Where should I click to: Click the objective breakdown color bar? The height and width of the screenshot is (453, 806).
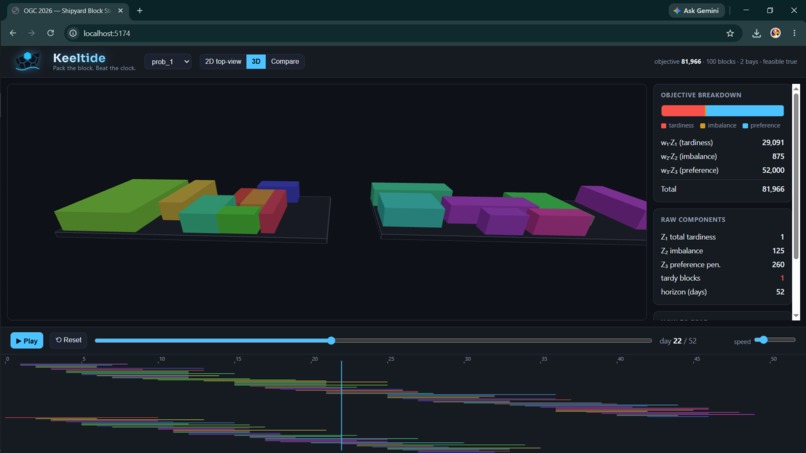point(722,111)
